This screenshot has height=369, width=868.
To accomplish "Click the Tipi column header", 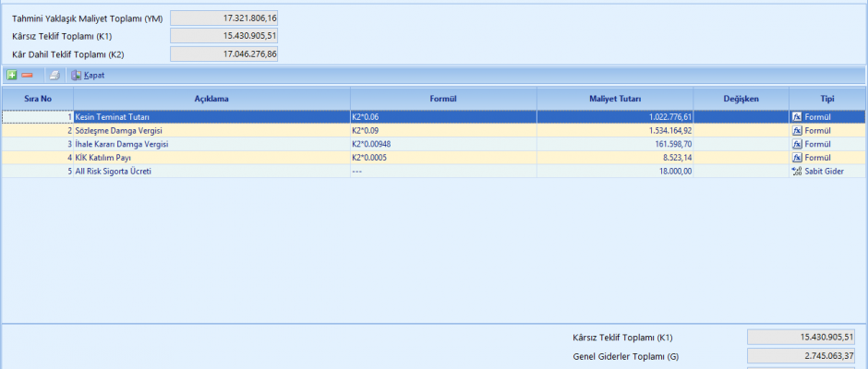I will [826, 99].
